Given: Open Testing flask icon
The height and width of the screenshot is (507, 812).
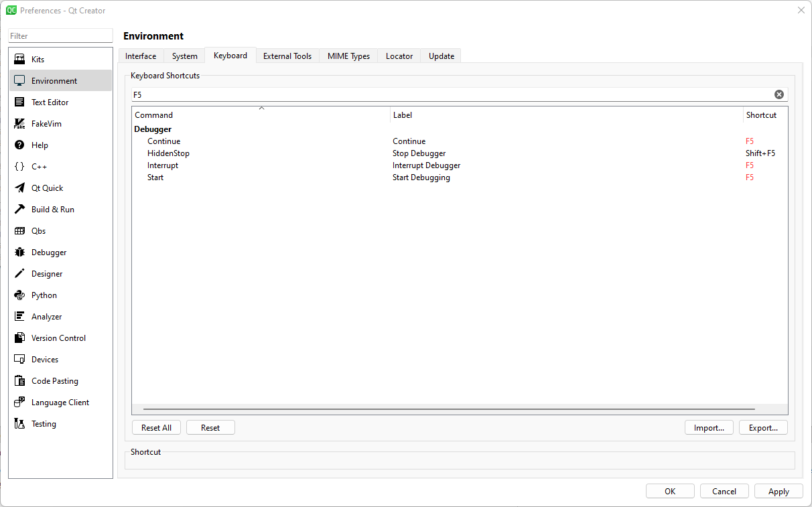Looking at the screenshot, I should point(19,424).
